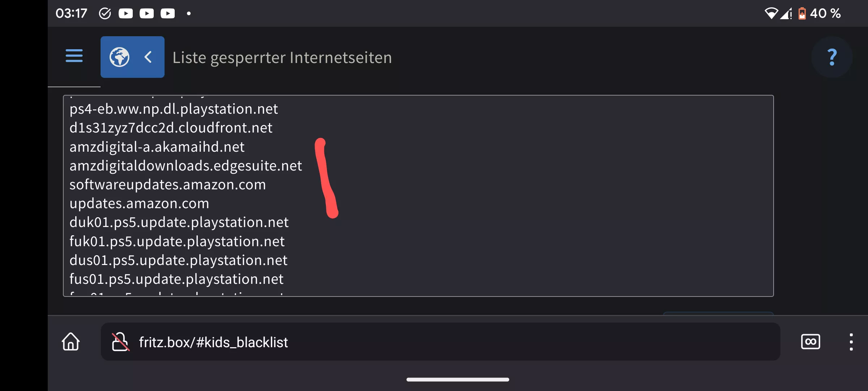Tap the first YouTube notification icon
868x391 pixels.
pyautogui.click(x=125, y=14)
